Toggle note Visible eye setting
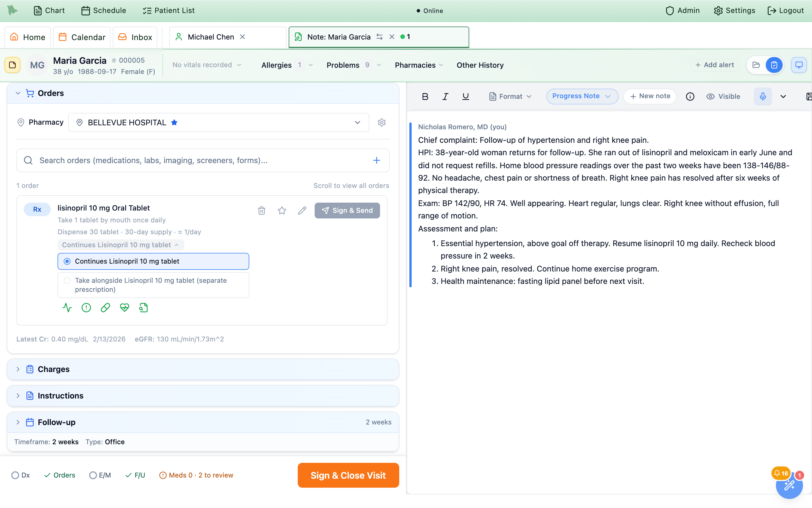 [723, 97]
